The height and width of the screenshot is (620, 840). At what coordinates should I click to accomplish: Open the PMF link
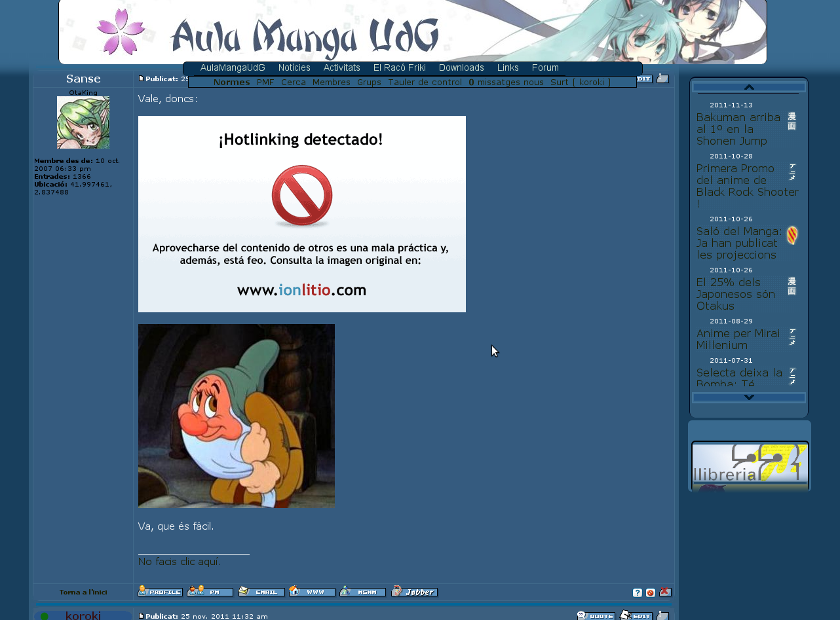(x=265, y=82)
